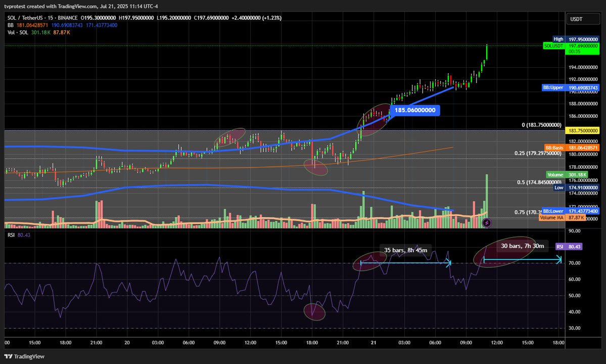Click the Fib 0.25 (179.29750000) level label

pyautogui.click(x=538, y=153)
